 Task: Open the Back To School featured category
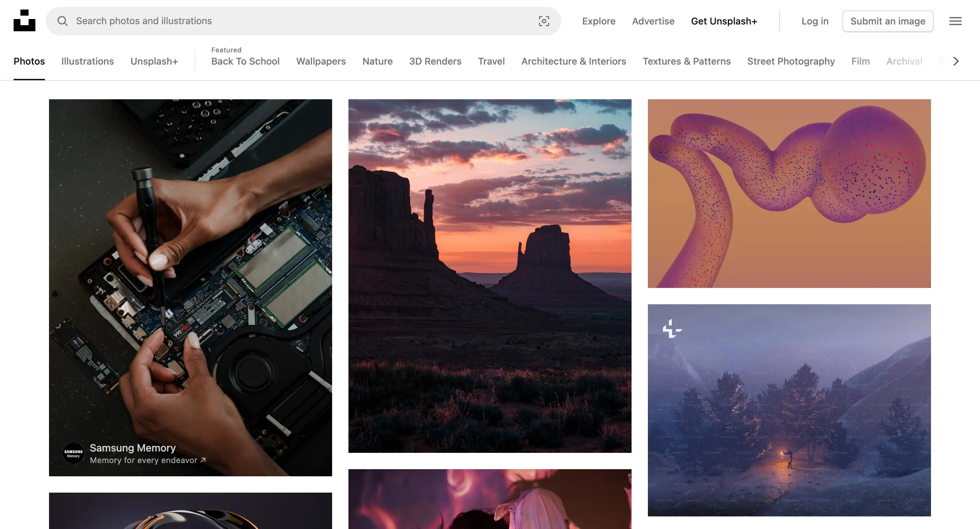pyautogui.click(x=245, y=61)
